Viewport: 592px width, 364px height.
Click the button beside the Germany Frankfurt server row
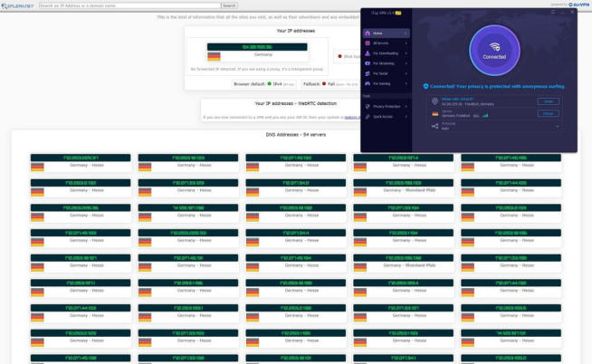pyautogui.click(x=549, y=113)
